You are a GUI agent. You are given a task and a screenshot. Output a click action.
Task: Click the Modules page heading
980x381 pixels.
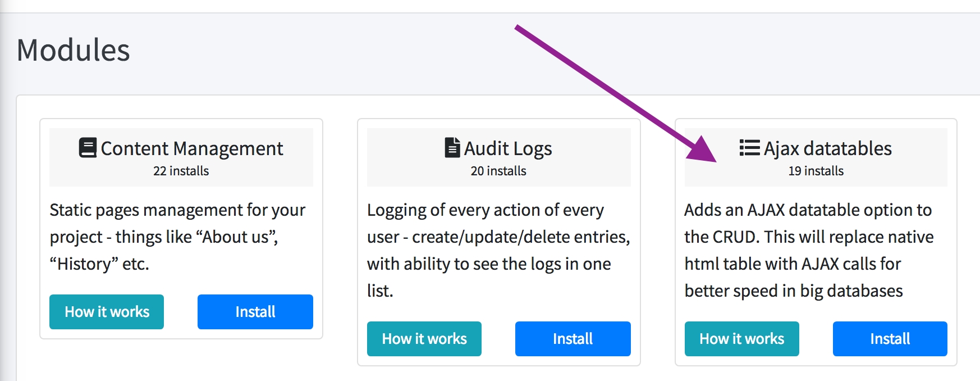[x=74, y=50]
